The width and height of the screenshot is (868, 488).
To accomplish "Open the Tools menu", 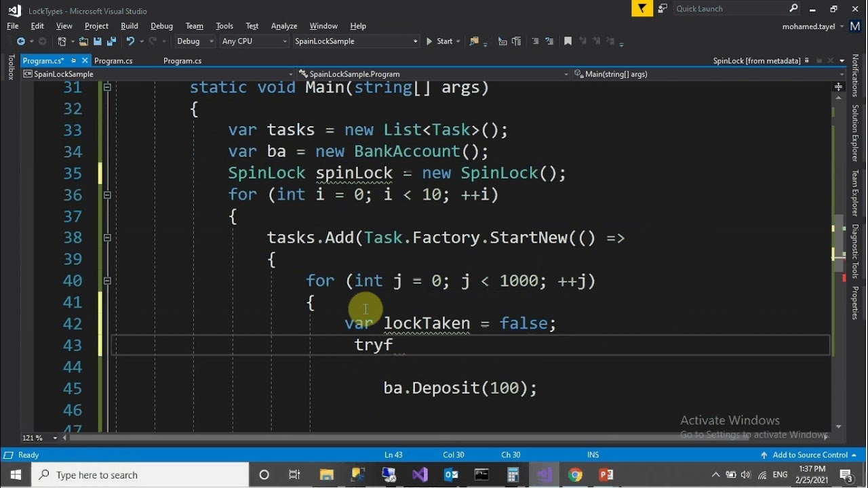I will point(224,26).
